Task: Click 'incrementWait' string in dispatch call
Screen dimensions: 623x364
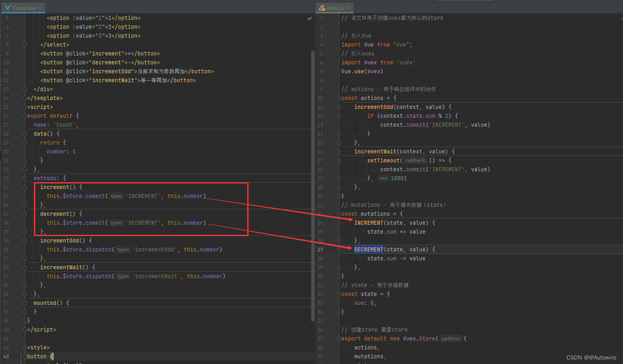Action: 156,276
